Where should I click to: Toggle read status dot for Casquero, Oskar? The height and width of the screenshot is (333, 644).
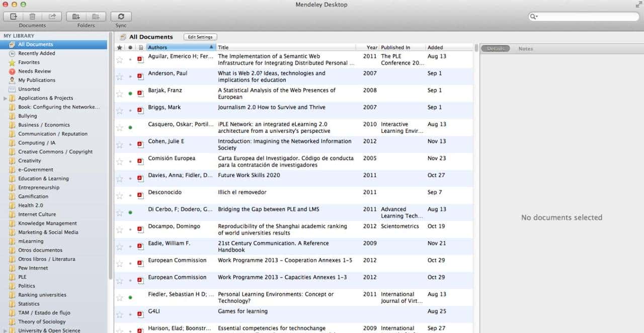[130, 128]
